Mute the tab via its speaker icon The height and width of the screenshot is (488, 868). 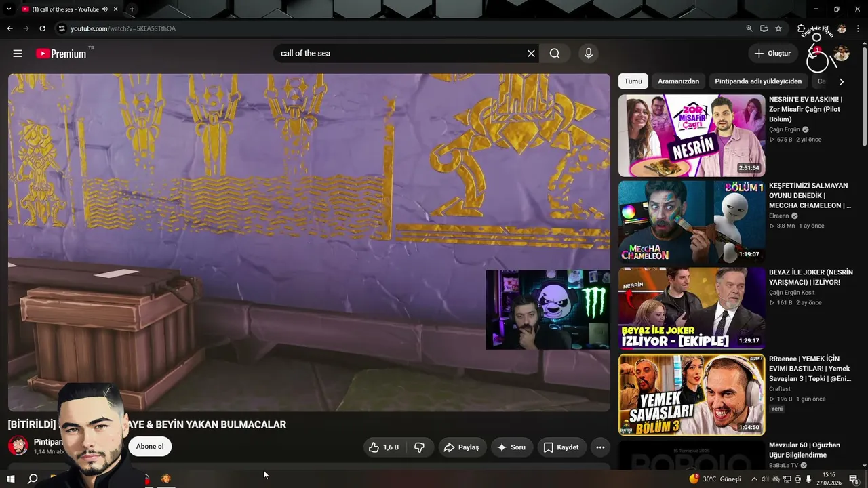coord(105,9)
